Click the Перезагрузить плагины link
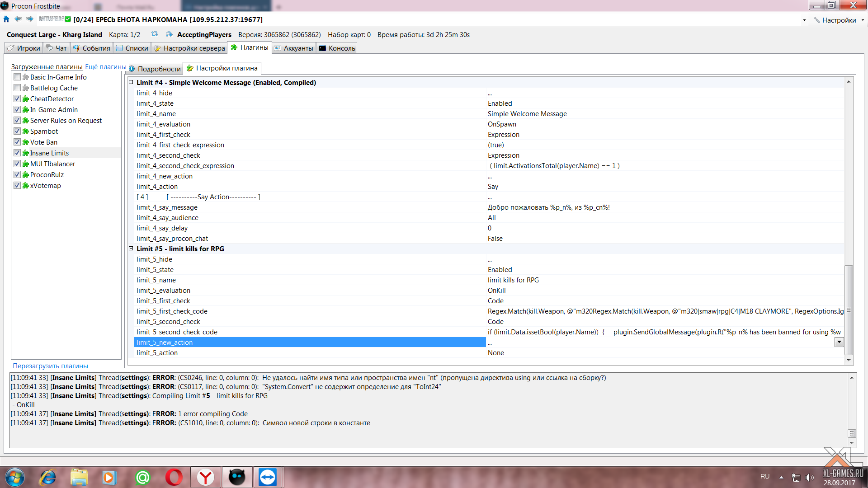This screenshot has height=488, width=868. tap(50, 366)
